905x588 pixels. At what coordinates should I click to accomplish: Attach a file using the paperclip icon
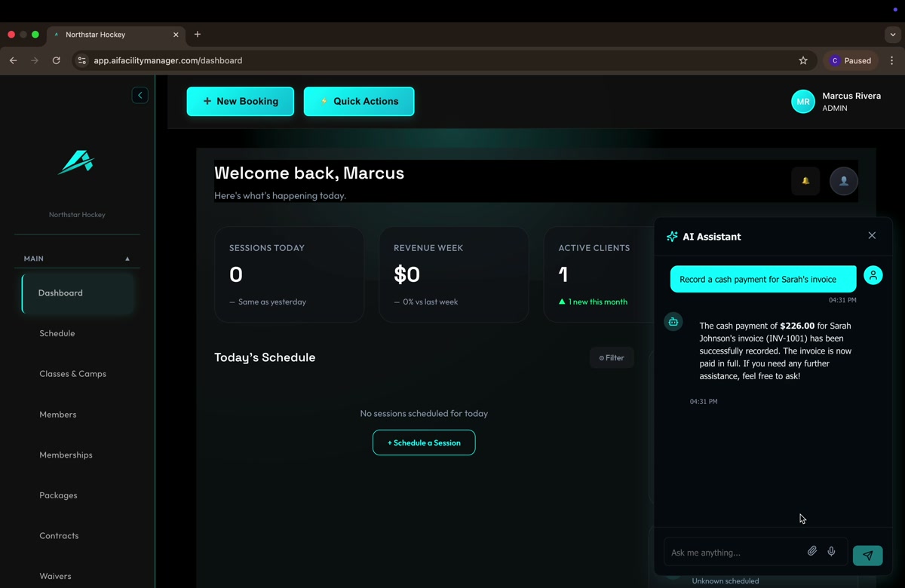pos(812,551)
